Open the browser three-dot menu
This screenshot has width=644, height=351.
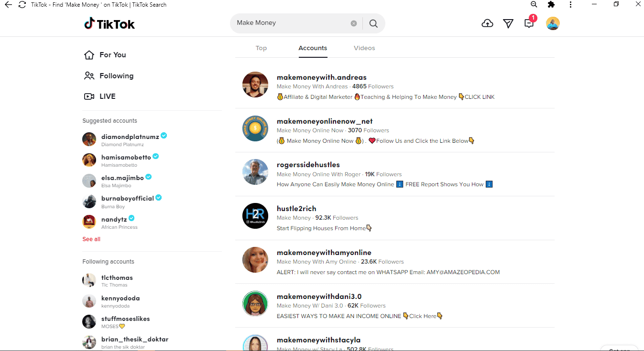[570, 4]
